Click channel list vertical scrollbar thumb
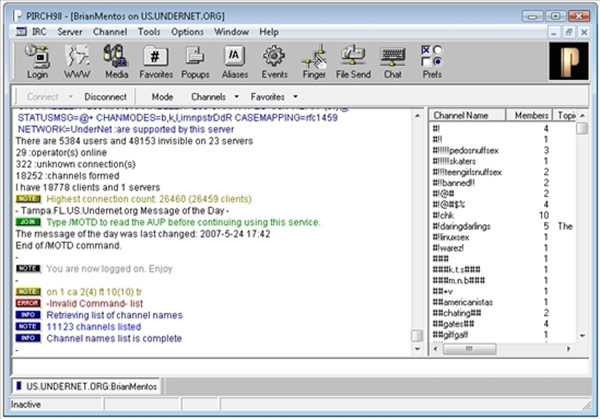 [582, 128]
